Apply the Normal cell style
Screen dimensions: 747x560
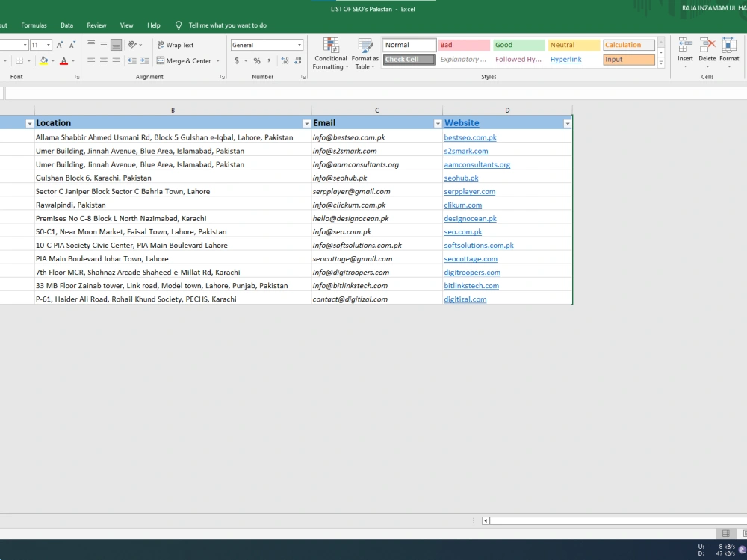pos(409,45)
